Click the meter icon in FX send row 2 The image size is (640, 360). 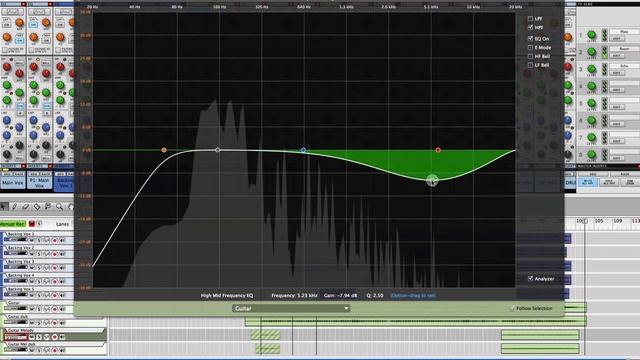(604, 52)
